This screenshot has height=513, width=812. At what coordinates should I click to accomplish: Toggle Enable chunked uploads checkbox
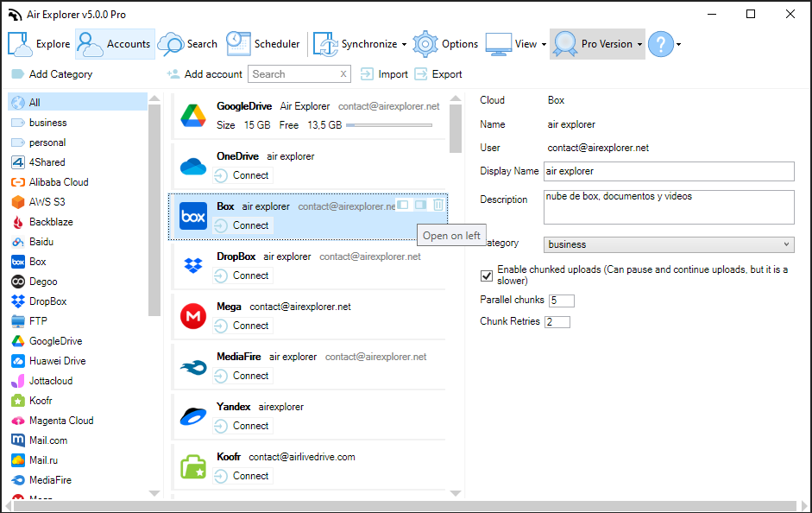[x=487, y=275]
